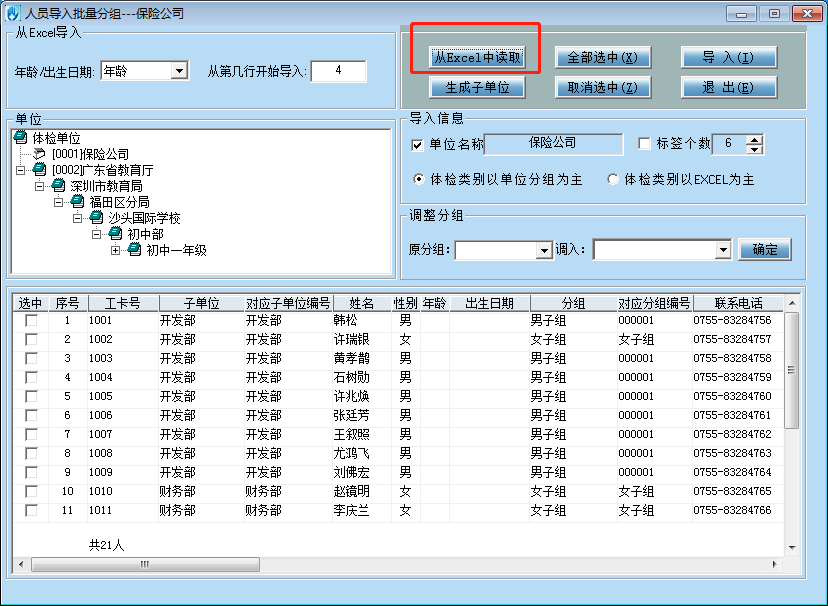
Task: Select 体检类别以EXCEL为主 radio option
Action: [613, 179]
